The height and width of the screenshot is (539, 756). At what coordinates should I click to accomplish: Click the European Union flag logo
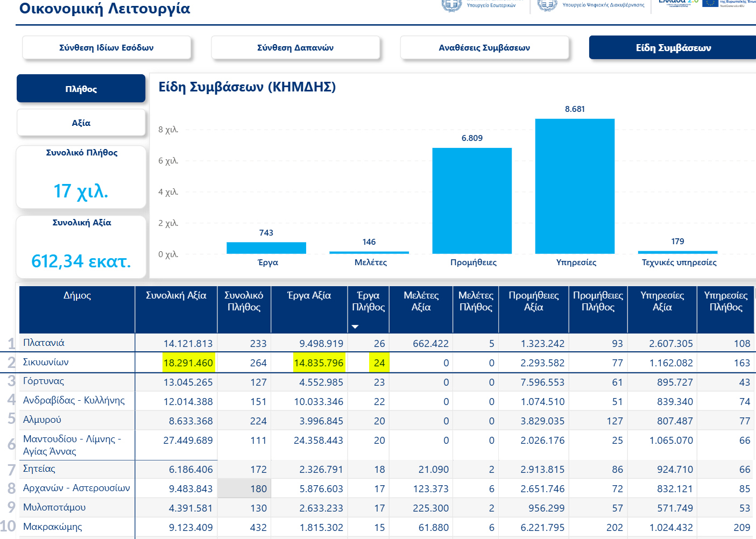(x=710, y=3)
